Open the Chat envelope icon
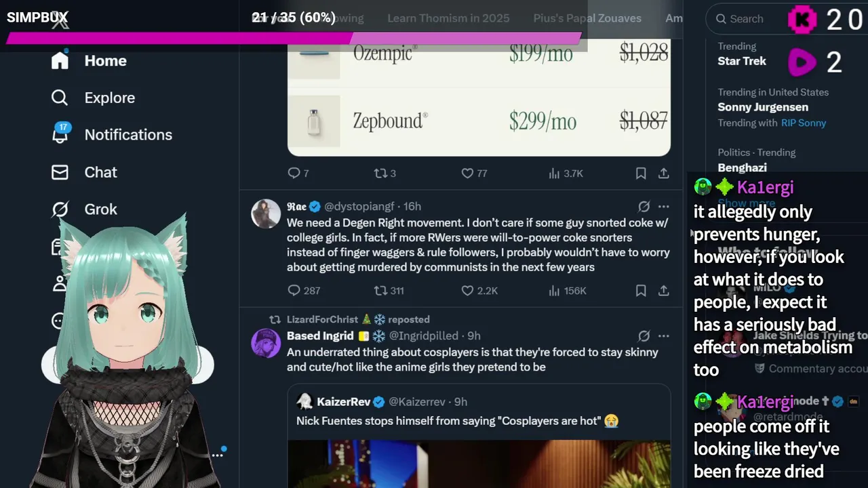 coord(60,172)
